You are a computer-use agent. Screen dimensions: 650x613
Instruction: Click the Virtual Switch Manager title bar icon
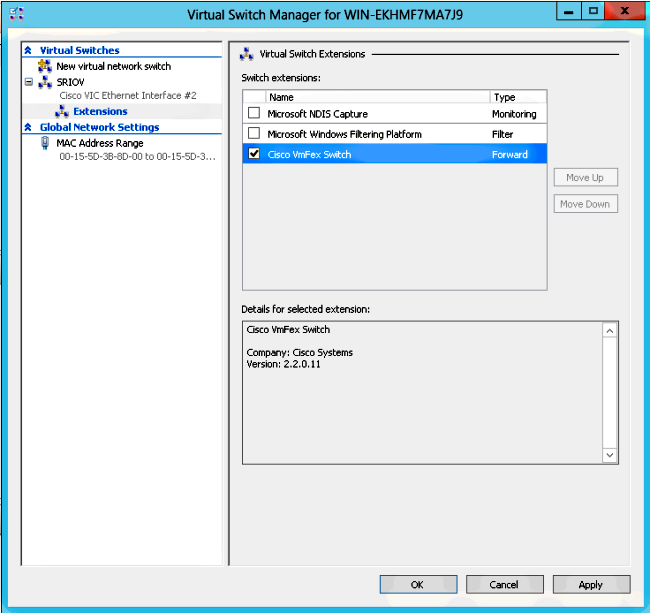coord(17,14)
